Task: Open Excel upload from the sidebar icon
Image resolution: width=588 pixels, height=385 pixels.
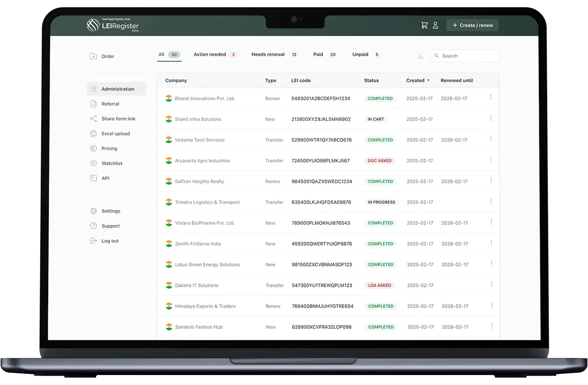Action: click(x=93, y=133)
